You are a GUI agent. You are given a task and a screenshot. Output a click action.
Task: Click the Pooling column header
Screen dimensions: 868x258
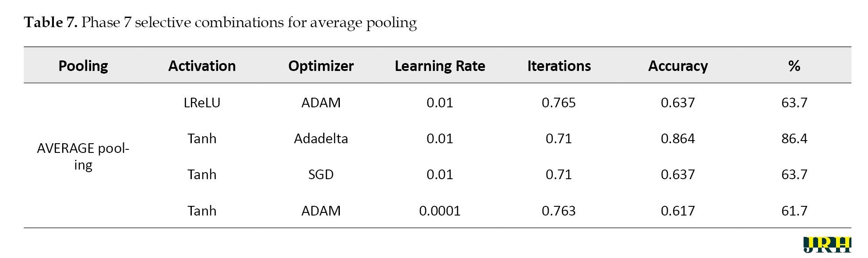click(x=83, y=66)
